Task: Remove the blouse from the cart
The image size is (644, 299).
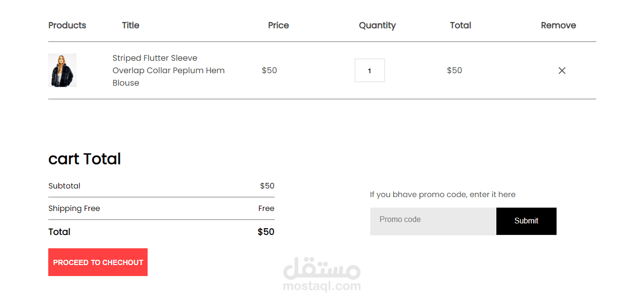Action: tap(562, 71)
